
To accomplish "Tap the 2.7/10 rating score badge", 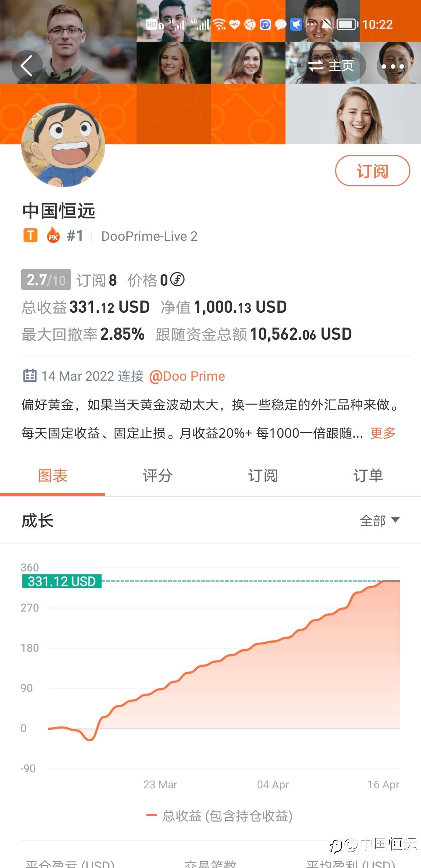I will 46,280.
